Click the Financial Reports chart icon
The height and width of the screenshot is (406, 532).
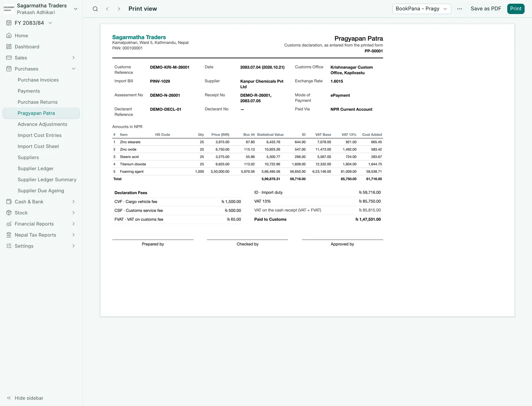click(9, 224)
